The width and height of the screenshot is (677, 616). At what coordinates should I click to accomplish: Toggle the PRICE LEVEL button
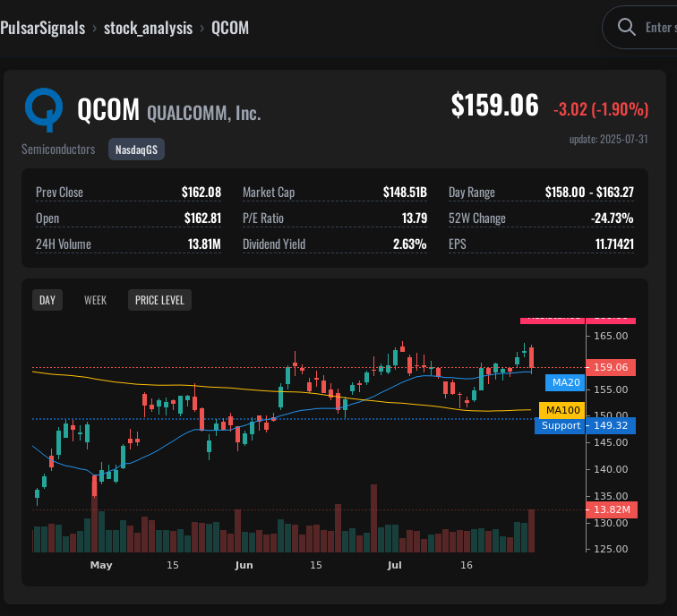[x=159, y=300]
